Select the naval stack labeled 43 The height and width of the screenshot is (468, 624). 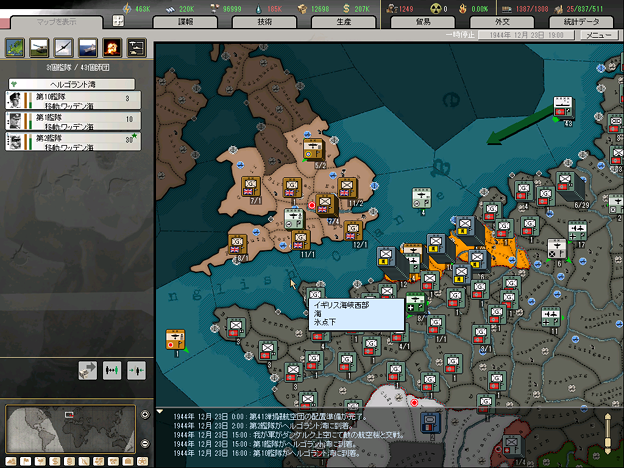(563, 107)
